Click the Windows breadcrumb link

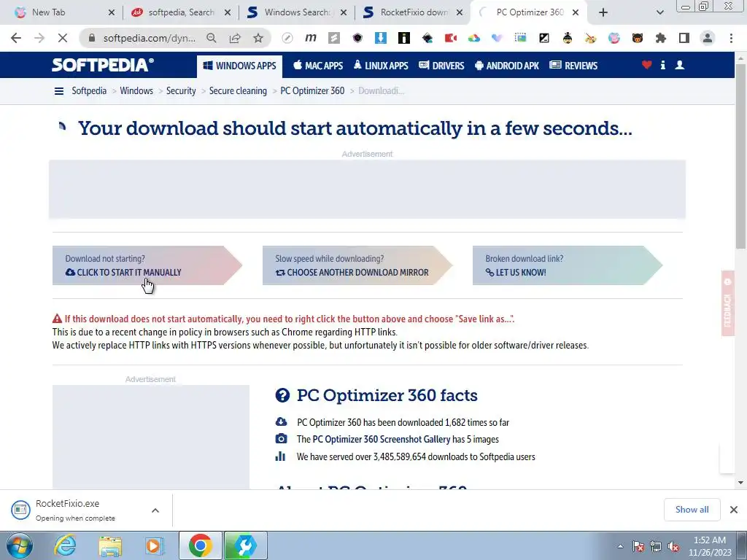click(x=136, y=91)
